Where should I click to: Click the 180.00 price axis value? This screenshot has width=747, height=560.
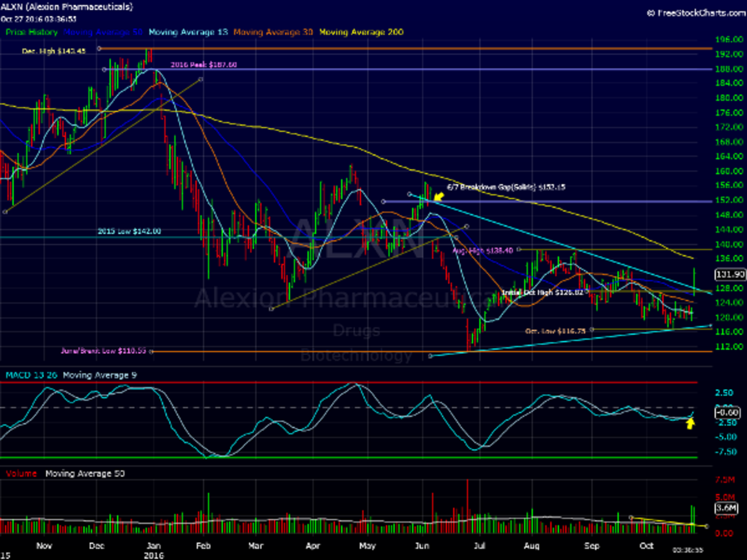(729, 98)
